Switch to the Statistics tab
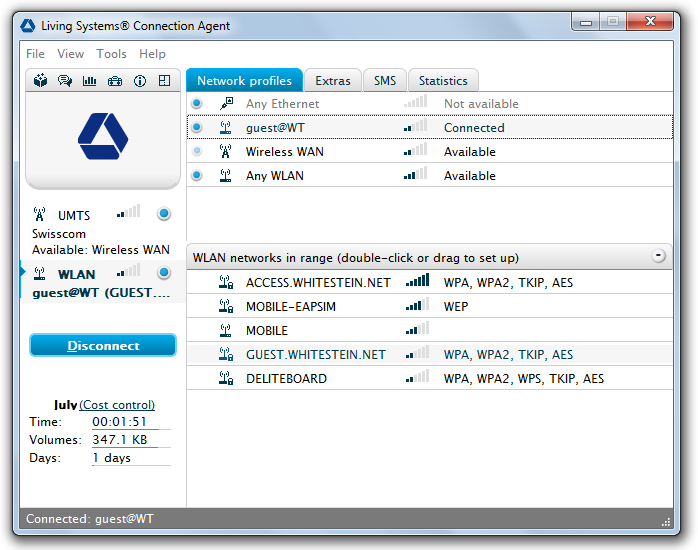 [443, 81]
